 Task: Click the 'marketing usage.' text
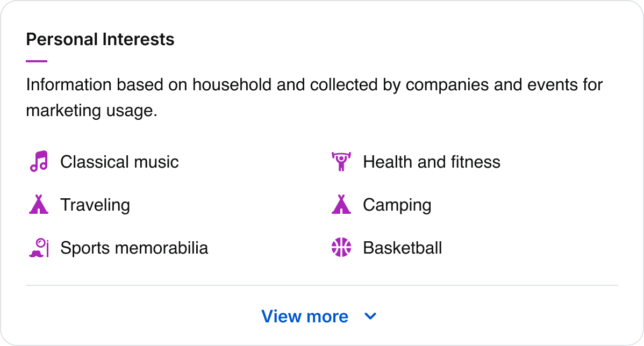pos(91,111)
